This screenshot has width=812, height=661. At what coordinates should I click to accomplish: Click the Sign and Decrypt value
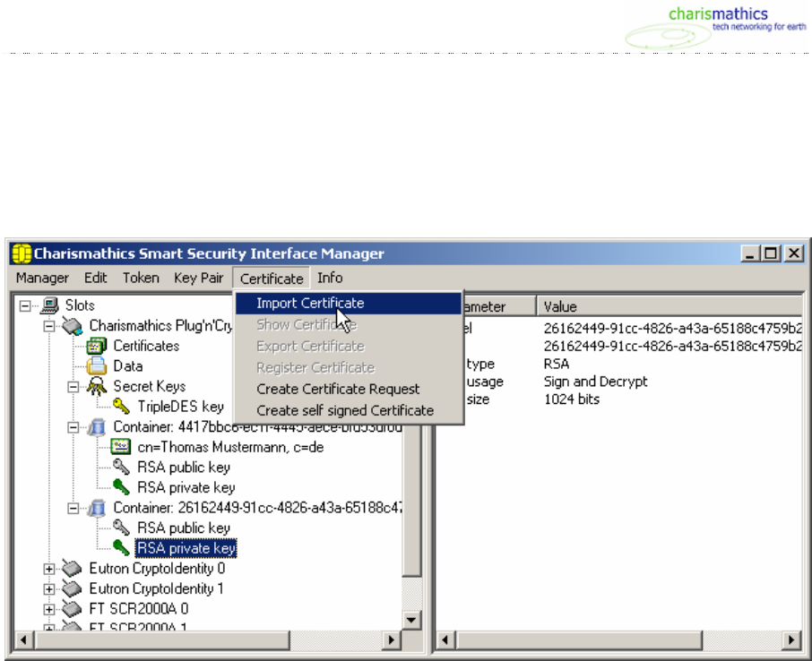point(595,382)
